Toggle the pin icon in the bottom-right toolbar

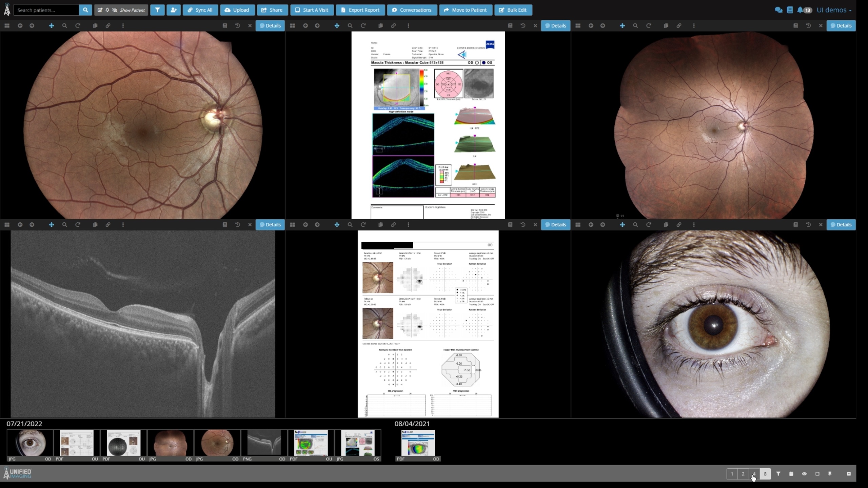pyautogui.click(x=829, y=473)
